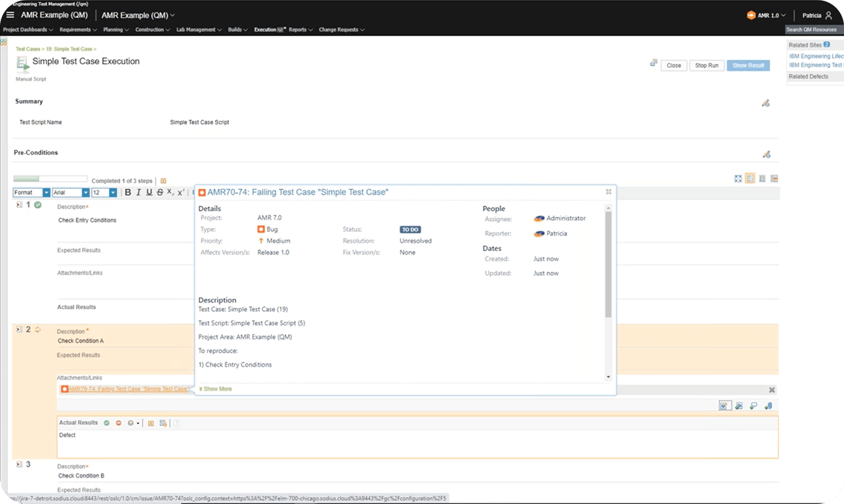Click the third icon below the attachment row

click(754, 405)
